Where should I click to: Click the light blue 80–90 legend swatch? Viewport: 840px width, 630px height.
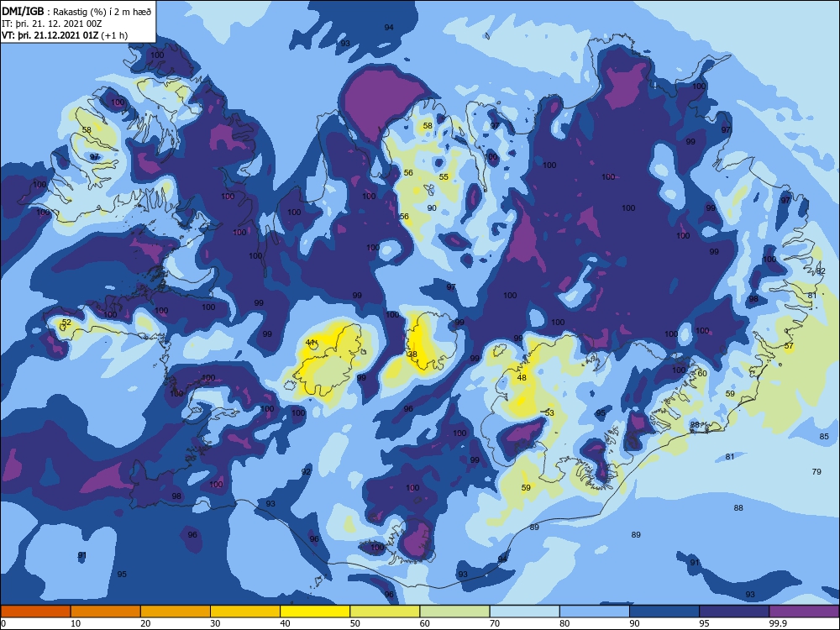[595, 612]
